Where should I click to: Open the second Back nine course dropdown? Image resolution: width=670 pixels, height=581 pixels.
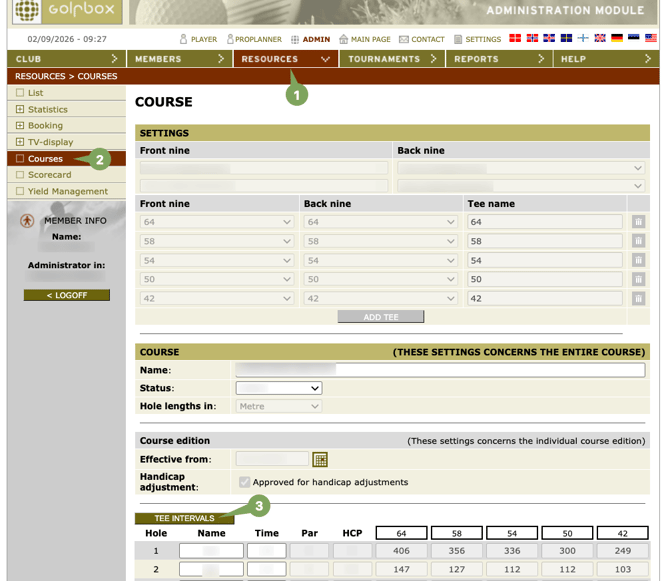521,186
